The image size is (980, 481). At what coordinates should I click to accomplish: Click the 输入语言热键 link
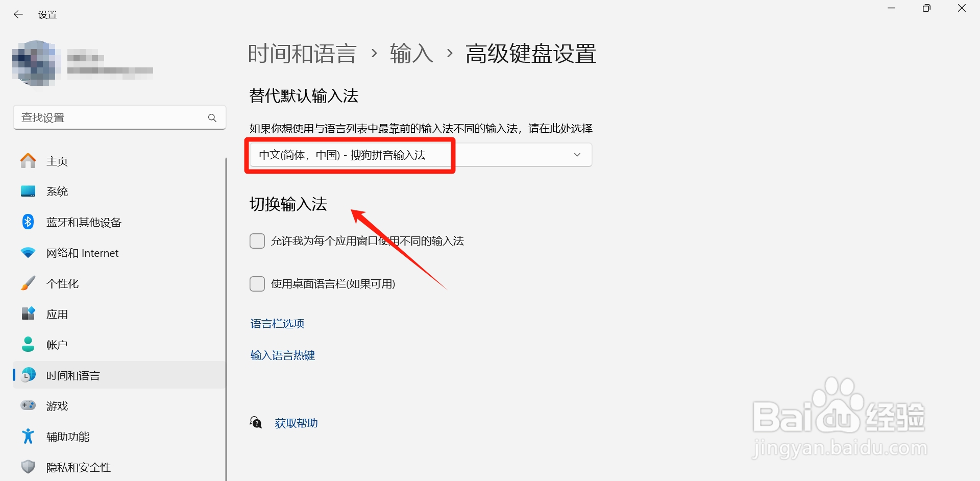coord(282,355)
